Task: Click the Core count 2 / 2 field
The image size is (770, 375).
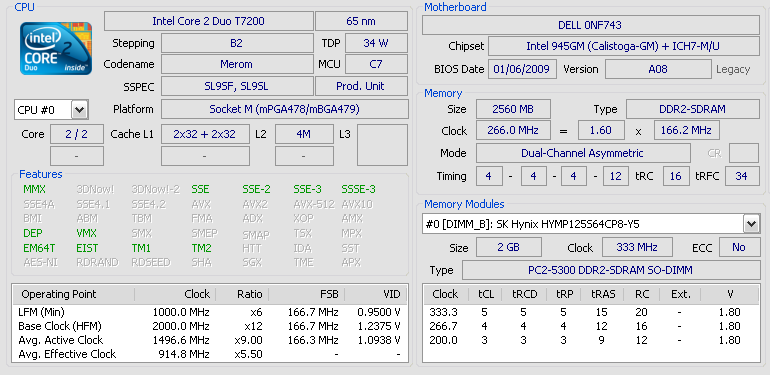Action: click(x=77, y=134)
